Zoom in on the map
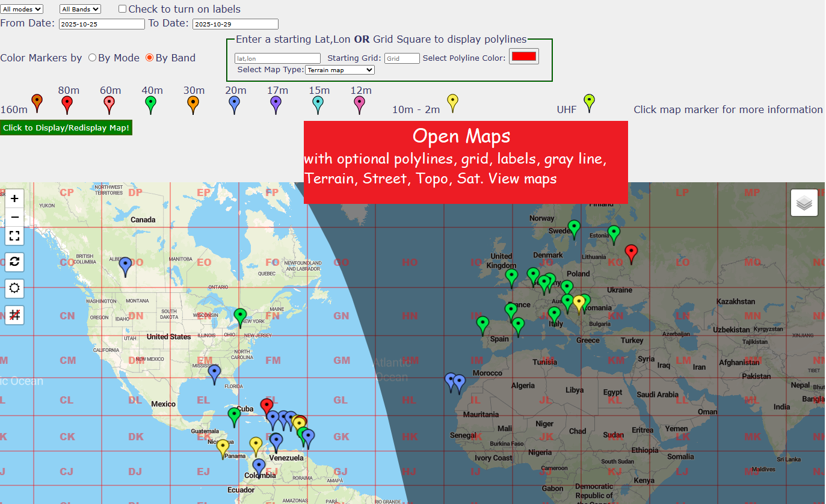 (14, 198)
